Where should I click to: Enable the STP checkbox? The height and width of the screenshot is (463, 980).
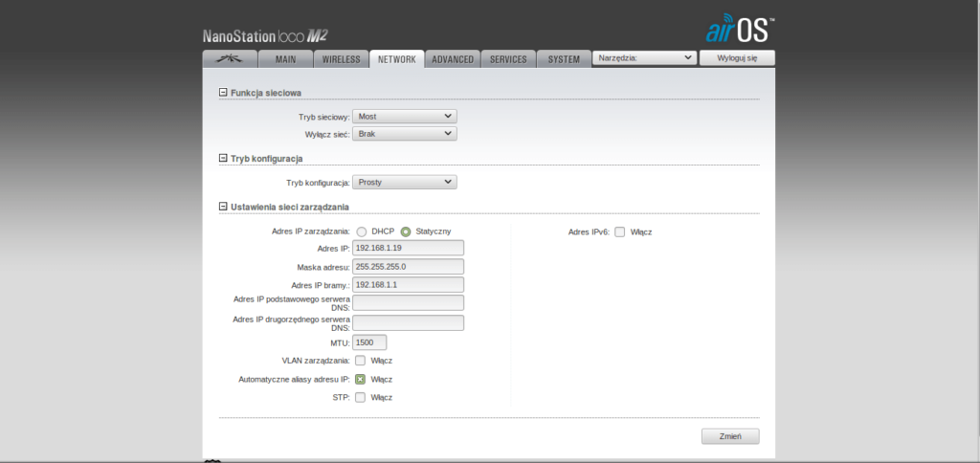pyautogui.click(x=361, y=397)
